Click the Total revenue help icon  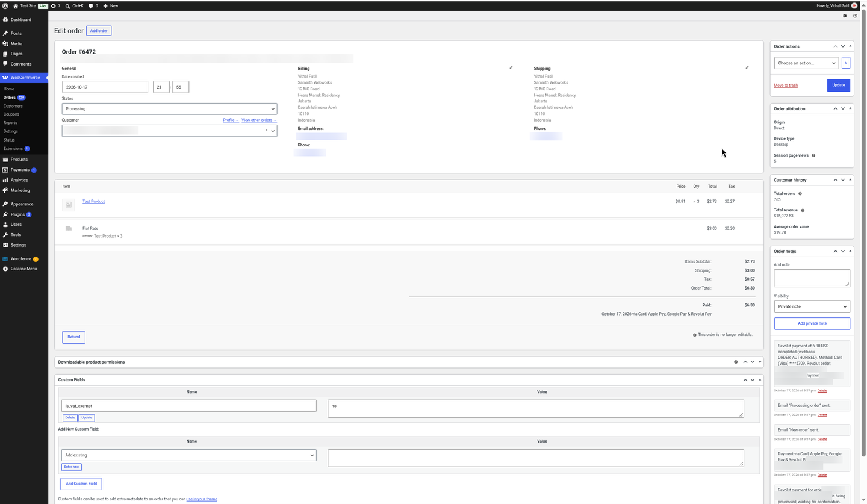click(803, 210)
